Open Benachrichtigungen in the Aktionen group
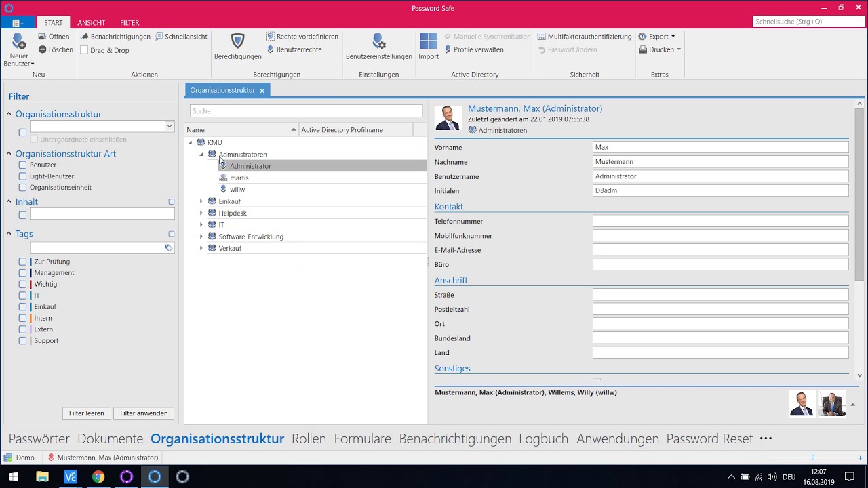 115,37
